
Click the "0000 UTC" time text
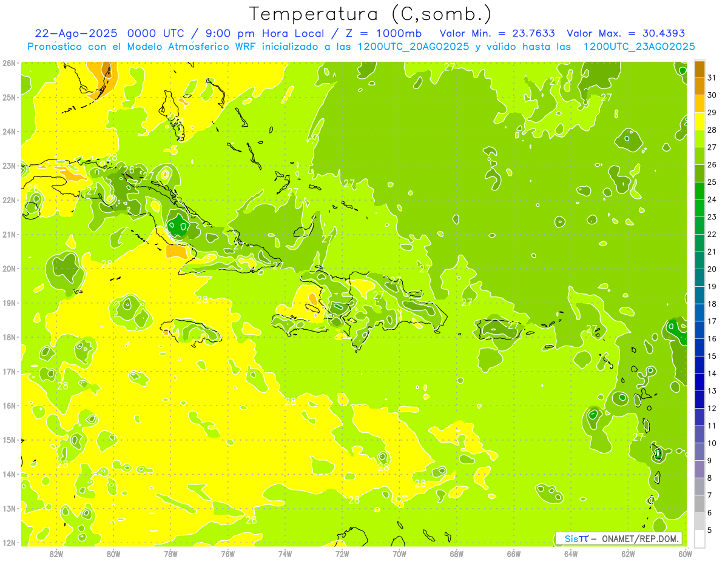coord(157,33)
